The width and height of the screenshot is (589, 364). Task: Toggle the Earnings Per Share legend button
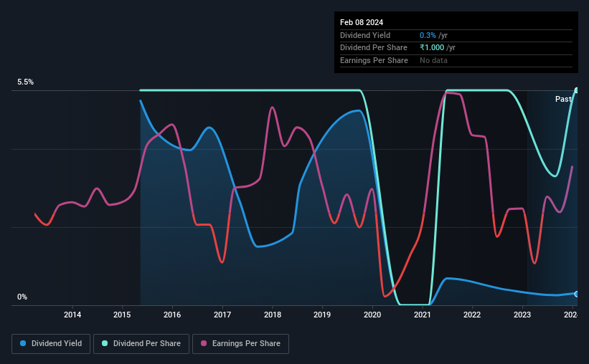[x=240, y=343]
